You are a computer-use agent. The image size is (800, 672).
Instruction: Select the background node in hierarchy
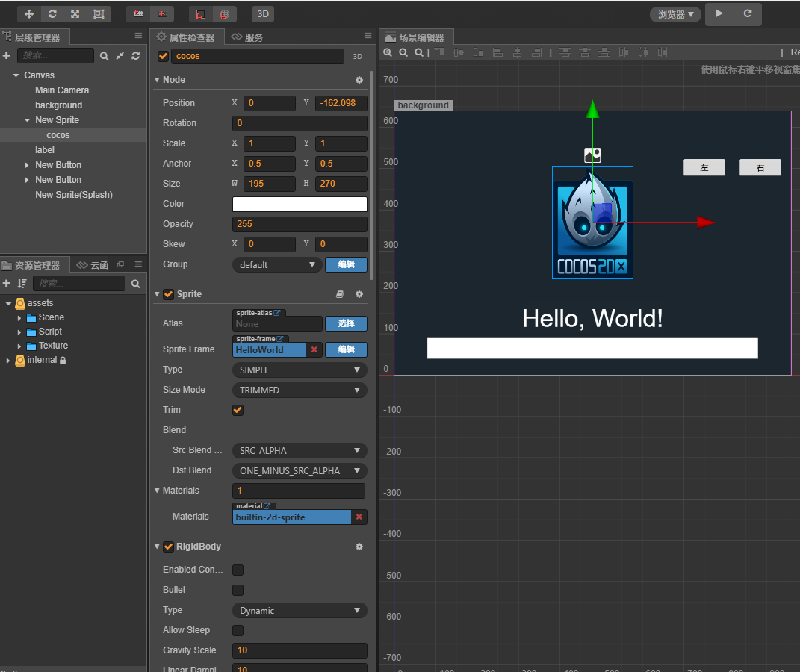coord(59,105)
